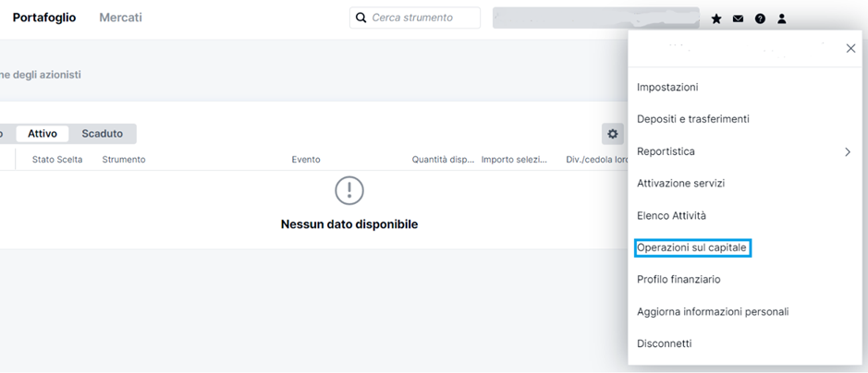Click the Cerca strumento search field

point(423,18)
